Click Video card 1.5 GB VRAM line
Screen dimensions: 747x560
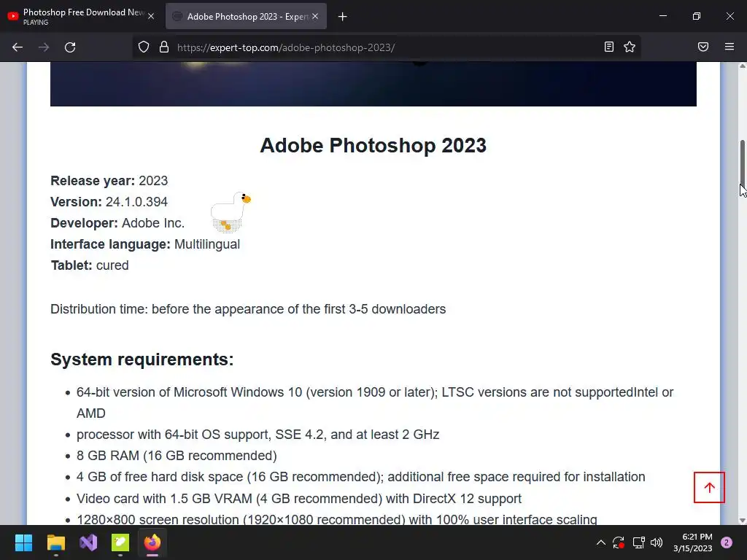(299, 499)
